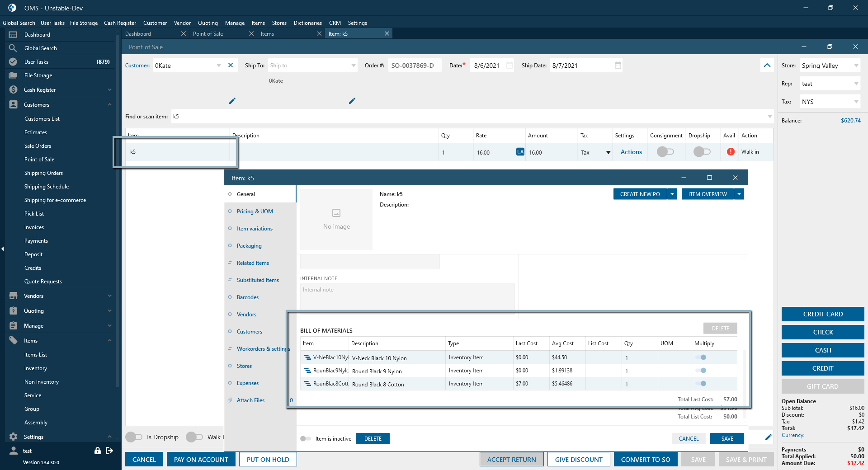This screenshot has width=868, height=470.
Task: Toggle the Is Dropship switch
Action: click(x=134, y=437)
